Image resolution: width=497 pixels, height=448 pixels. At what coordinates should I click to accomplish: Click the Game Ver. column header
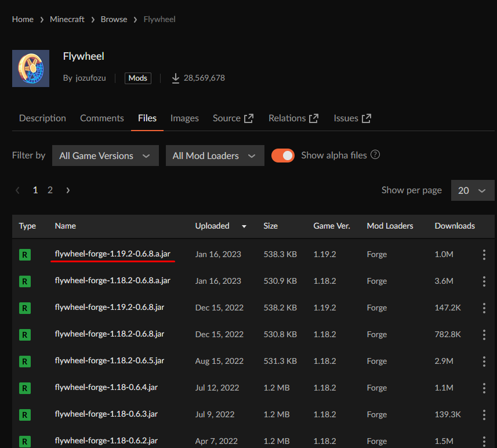[x=332, y=226]
